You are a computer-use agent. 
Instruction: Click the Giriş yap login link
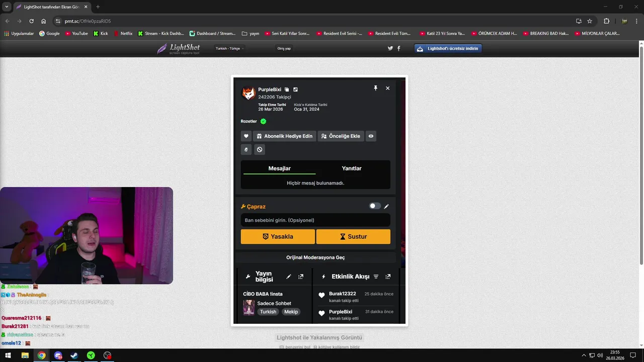[284, 48]
